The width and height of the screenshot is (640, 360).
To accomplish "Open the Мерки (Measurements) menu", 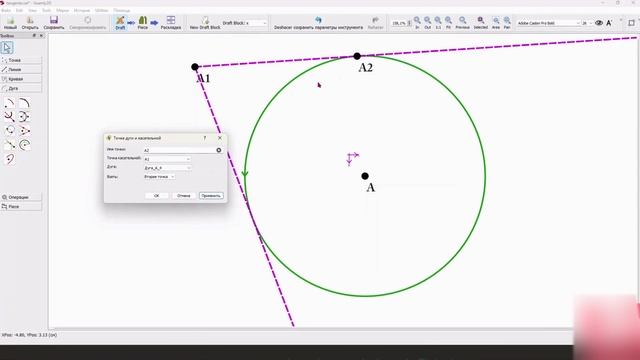I will (x=62, y=10).
